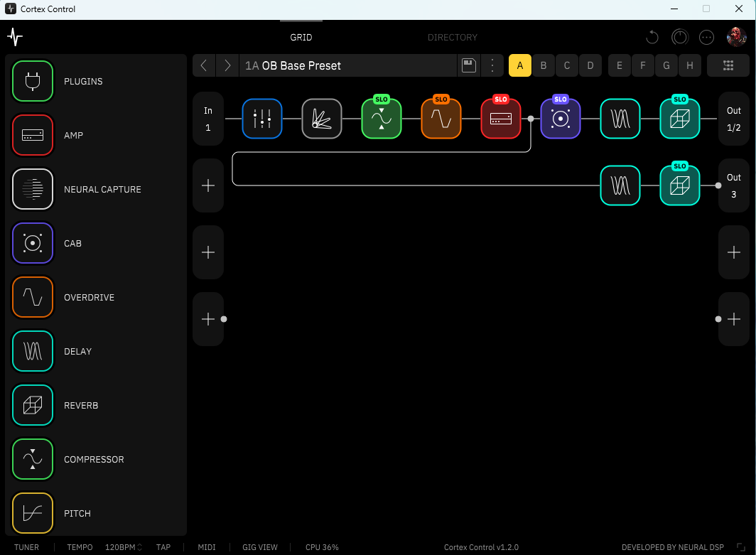Select the reverb block in the Out 1/2 row
Image resolution: width=756 pixels, height=555 pixels.
click(680, 119)
